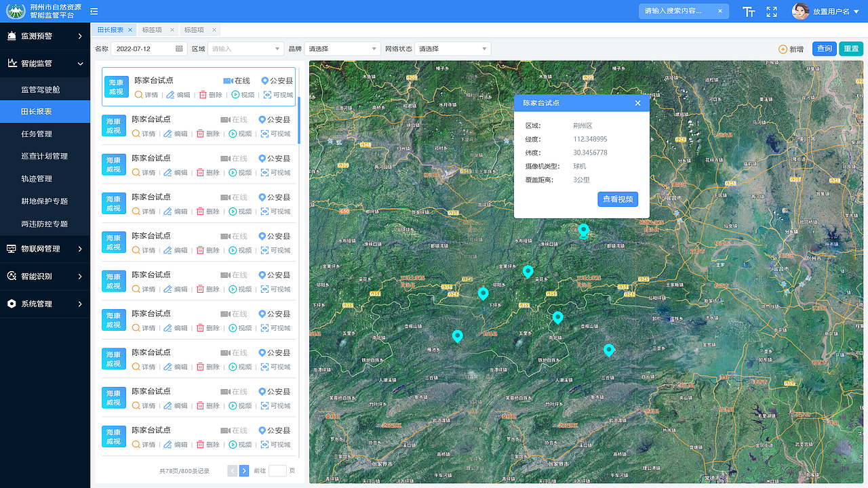Click the 荆州区 region value in popup
The width and height of the screenshot is (868, 488).
pyautogui.click(x=583, y=126)
